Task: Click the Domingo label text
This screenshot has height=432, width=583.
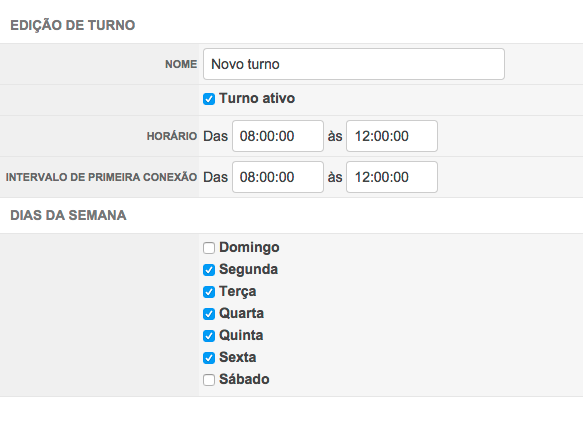Action: click(249, 247)
